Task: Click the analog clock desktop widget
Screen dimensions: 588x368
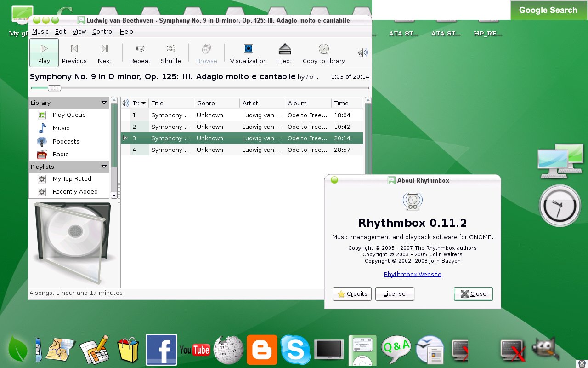Action: pyautogui.click(x=560, y=206)
